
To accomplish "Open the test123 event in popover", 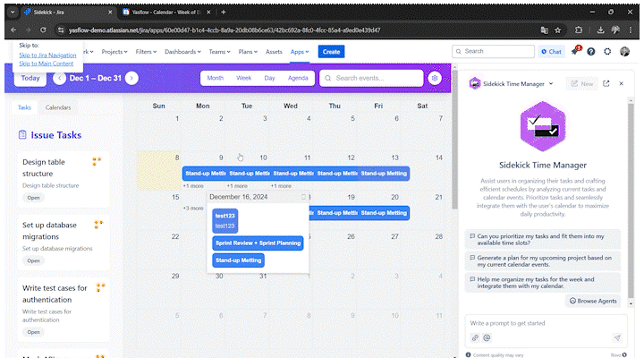I will 225,221.
